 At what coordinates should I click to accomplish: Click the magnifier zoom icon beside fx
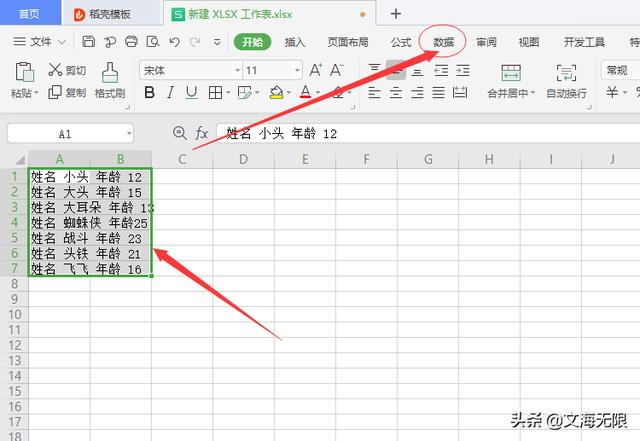click(x=180, y=133)
